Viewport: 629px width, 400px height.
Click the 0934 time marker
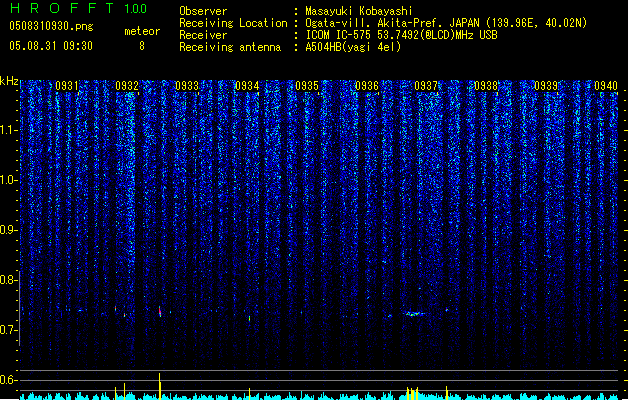(247, 86)
